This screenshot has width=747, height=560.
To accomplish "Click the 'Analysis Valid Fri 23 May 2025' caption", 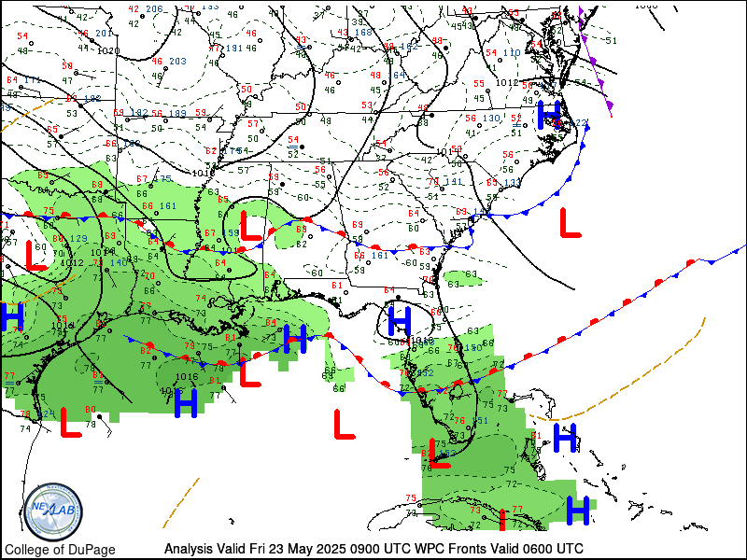I will (256, 549).
